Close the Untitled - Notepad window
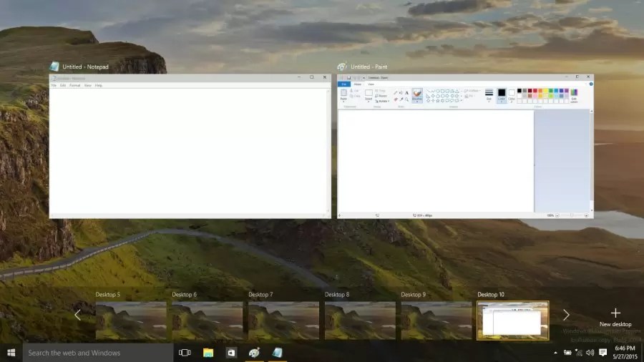This screenshot has height=362, width=644. [x=324, y=77]
